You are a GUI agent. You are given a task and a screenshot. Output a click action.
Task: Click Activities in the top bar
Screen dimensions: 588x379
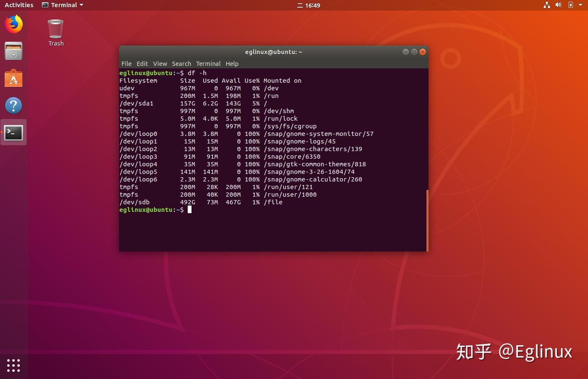(19, 5)
